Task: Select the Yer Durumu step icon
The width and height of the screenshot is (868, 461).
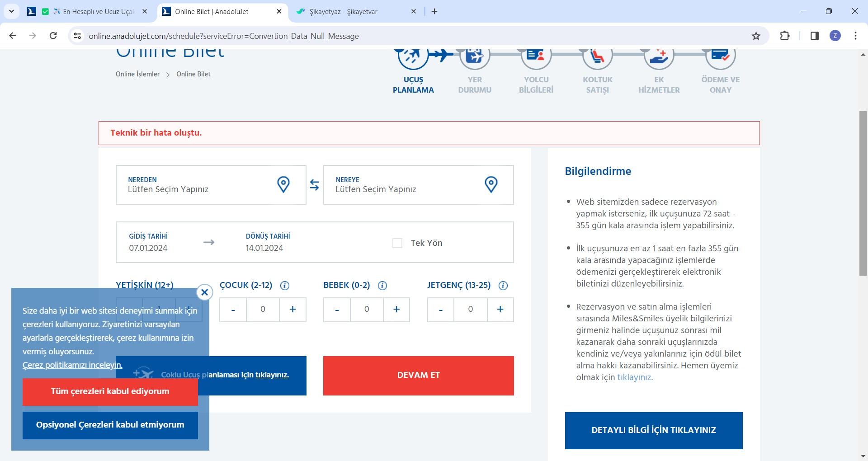Action: coord(474,55)
